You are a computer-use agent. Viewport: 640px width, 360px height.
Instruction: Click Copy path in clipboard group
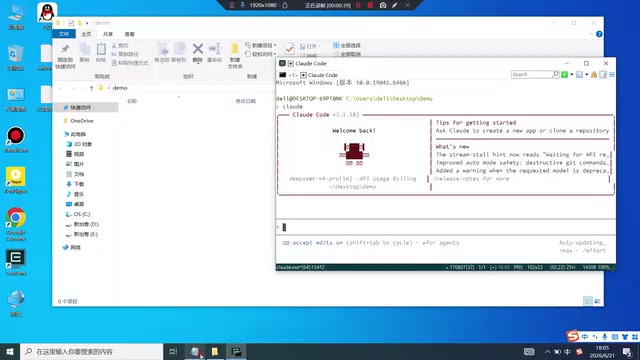coord(125,54)
